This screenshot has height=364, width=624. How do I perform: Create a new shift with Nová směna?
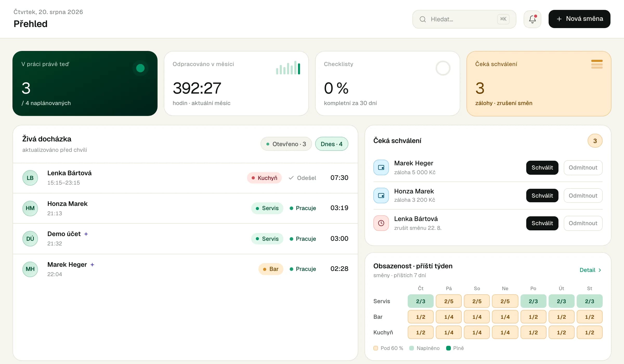click(579, 19)
